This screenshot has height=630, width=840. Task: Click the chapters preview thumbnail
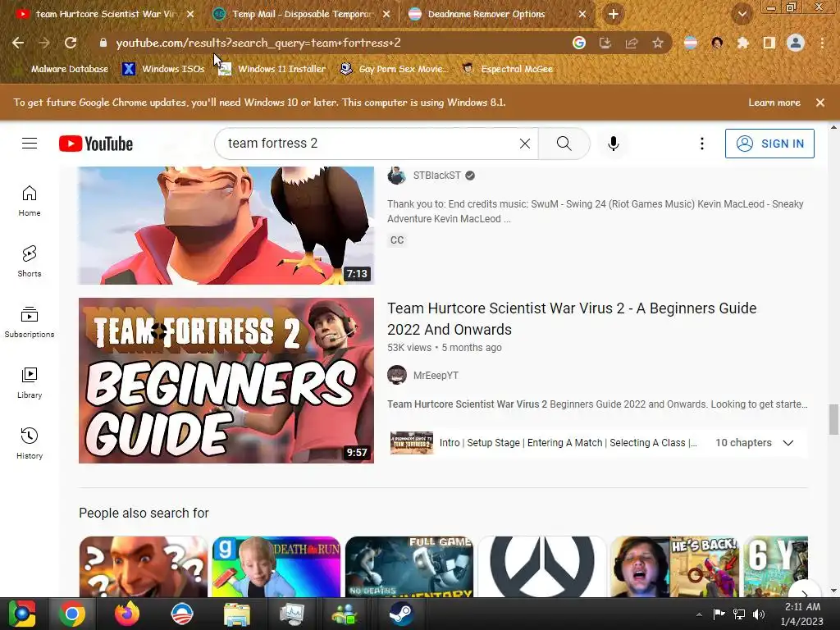pos(412,443)
